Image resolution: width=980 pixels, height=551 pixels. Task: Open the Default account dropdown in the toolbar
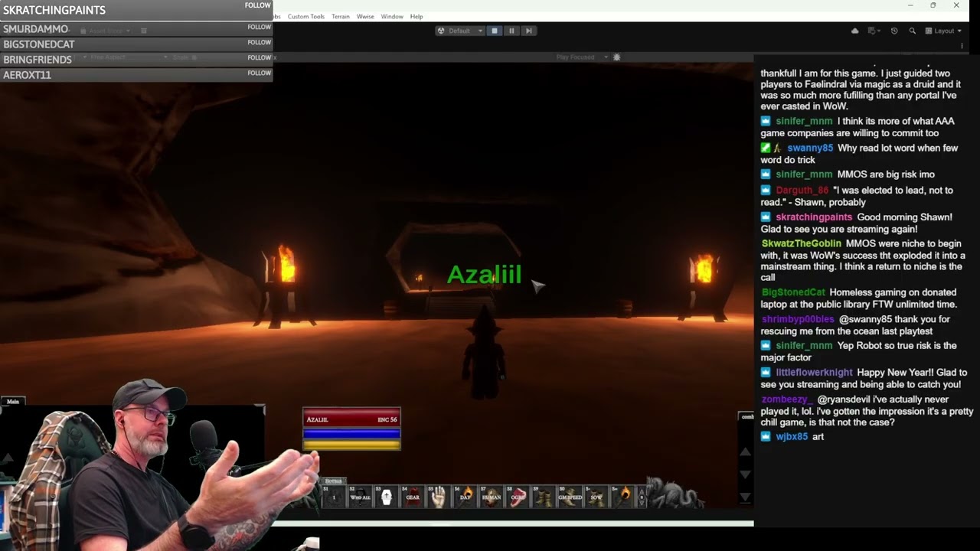point(460,31)
